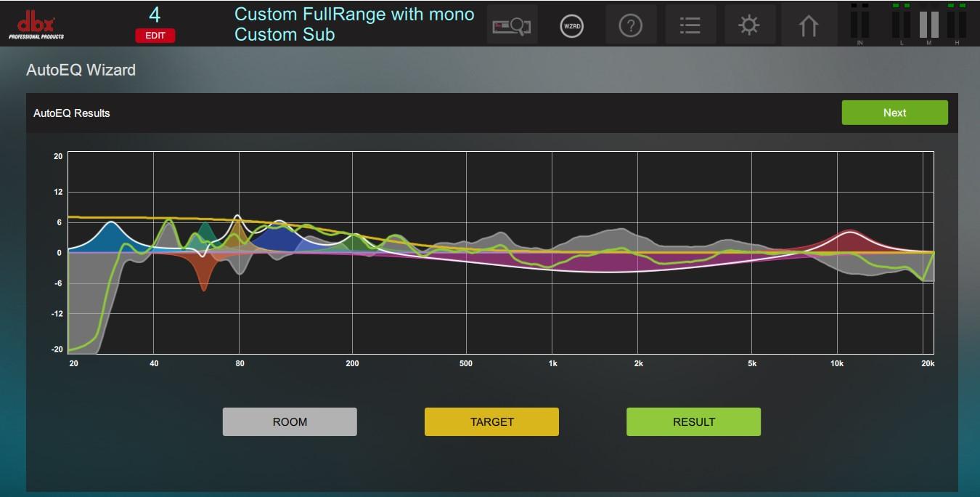Screen dimensions: 980x497
Task: Open help with the question mark icon
Action: [x=630, y=25]
